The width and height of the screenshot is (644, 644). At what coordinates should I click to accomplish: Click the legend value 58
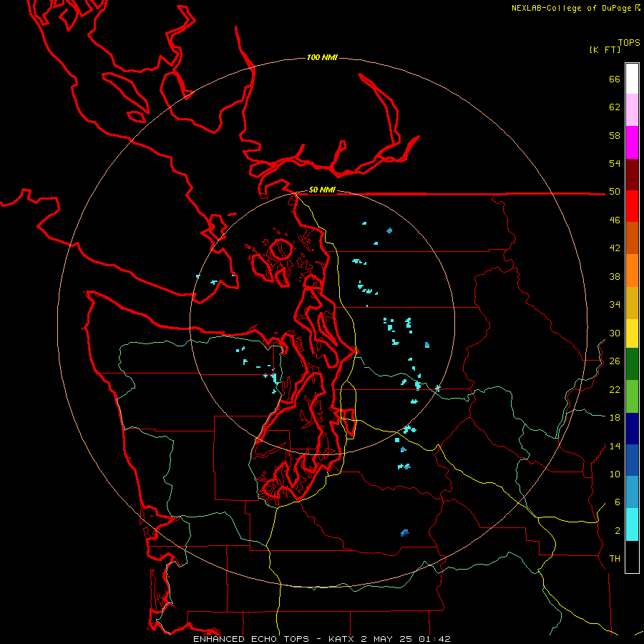[615, 135]
